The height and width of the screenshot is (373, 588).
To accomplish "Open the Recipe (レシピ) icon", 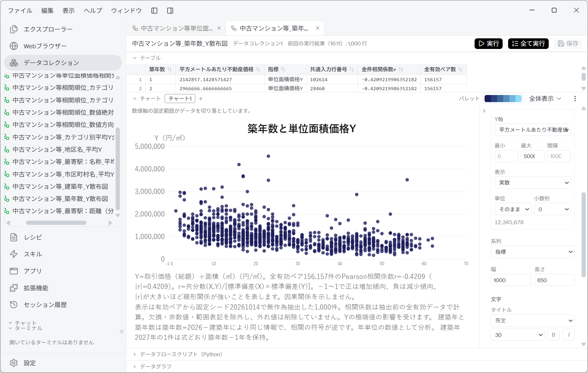I will 14,237.
